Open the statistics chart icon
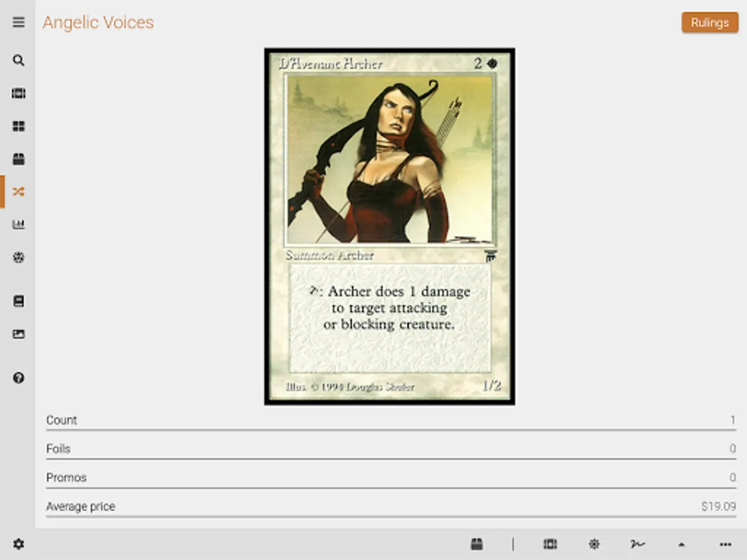 click(x=19, y=225)
